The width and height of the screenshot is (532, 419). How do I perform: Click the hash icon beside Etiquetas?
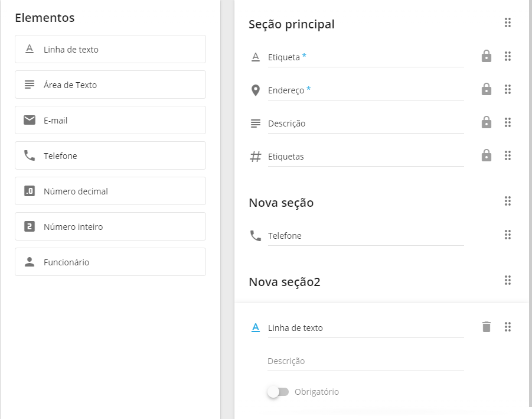click(256, 157)
